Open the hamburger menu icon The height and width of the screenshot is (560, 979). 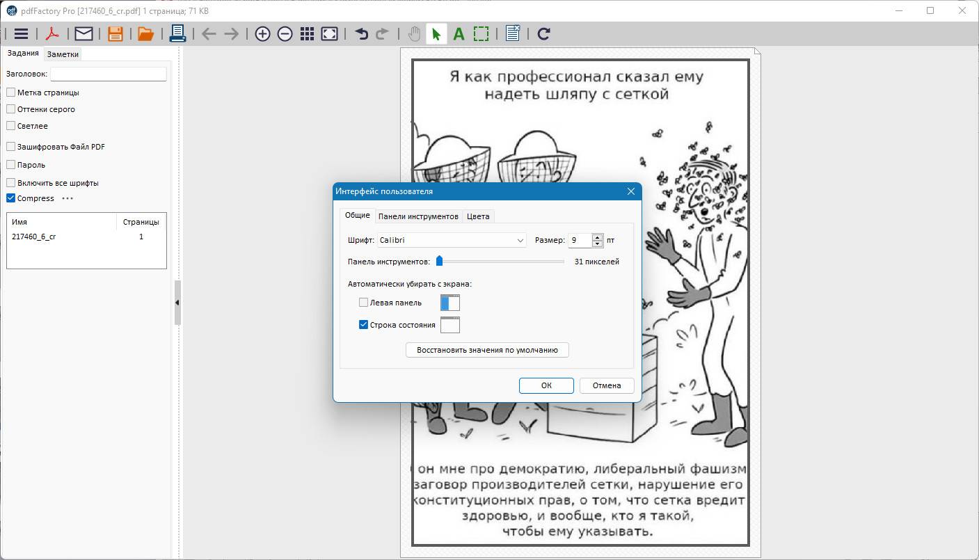click(21, 34)
